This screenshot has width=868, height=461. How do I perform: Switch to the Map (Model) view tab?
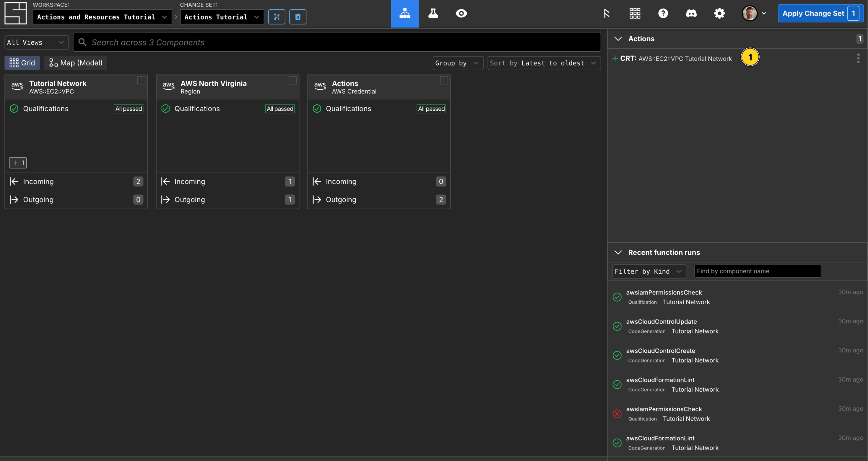tap(75, 63)
